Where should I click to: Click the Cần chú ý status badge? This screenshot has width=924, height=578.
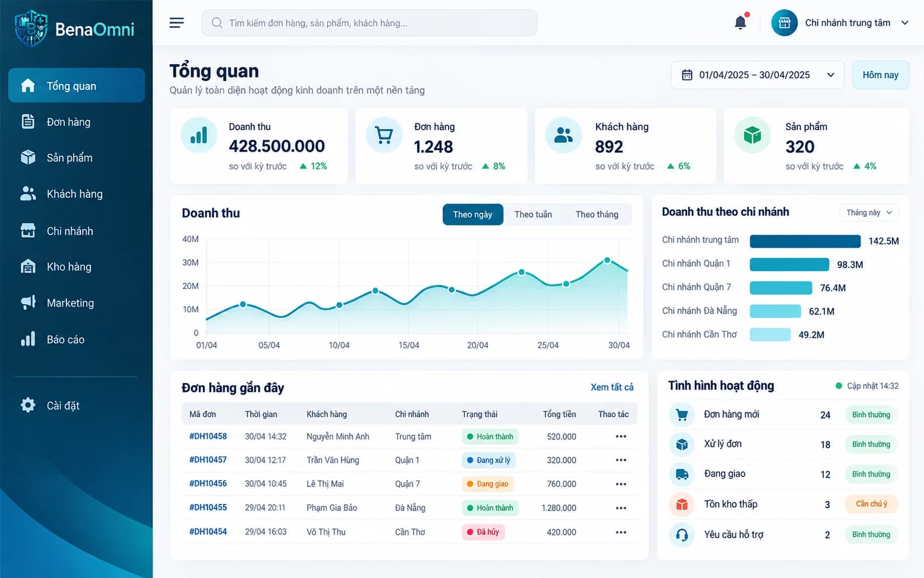coord(871,504)
